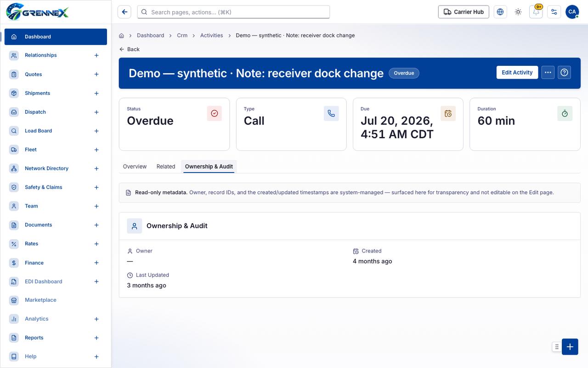The height and width of the screenshot is (368, 588).
Task: Switch to the Related tab
Action: click(166, 167)
